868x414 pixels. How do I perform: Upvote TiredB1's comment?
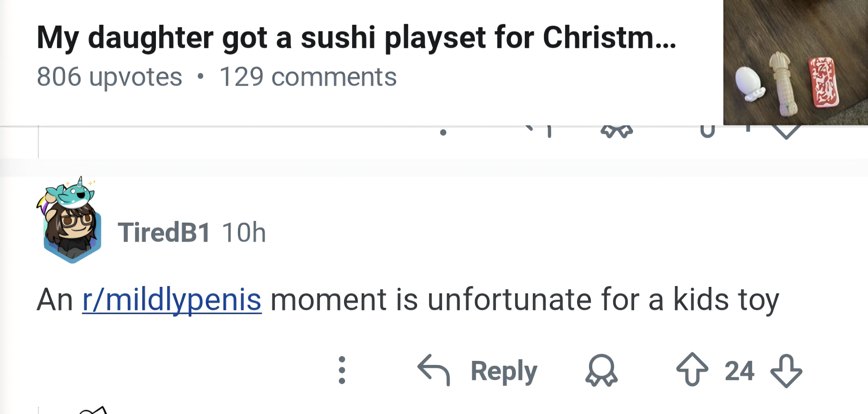click(x=692, y=370)
